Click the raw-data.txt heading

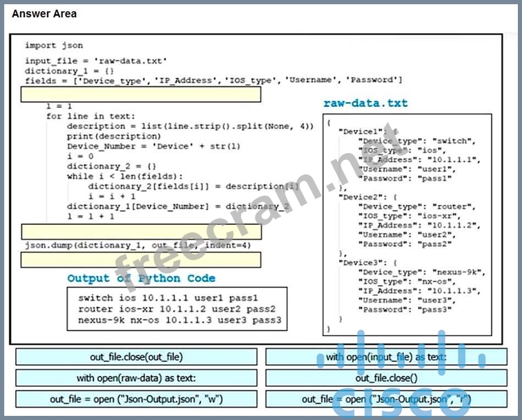[x=365, y=103]
